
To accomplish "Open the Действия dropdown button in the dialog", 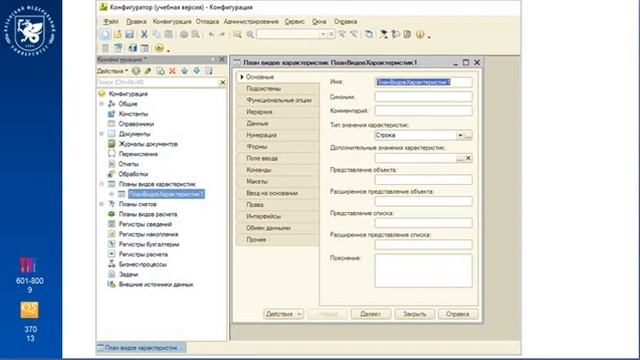I will (283, 314).
